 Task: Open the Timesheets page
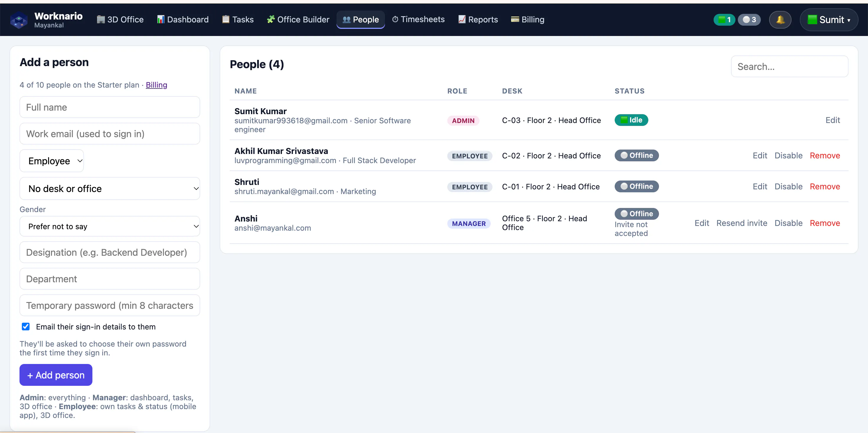coord(418,19)
